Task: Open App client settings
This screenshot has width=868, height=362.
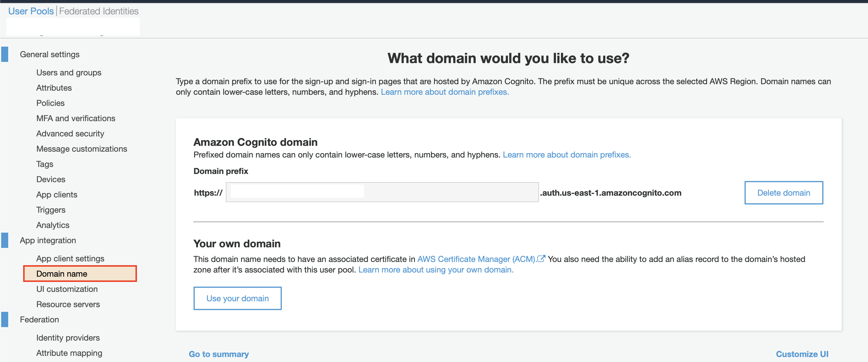Action: pyautogui.click(x=70, y=258)
